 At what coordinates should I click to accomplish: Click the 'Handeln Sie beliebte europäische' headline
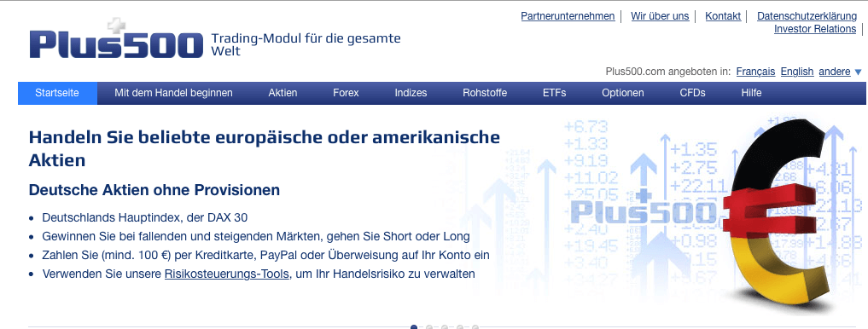point(264,148)
